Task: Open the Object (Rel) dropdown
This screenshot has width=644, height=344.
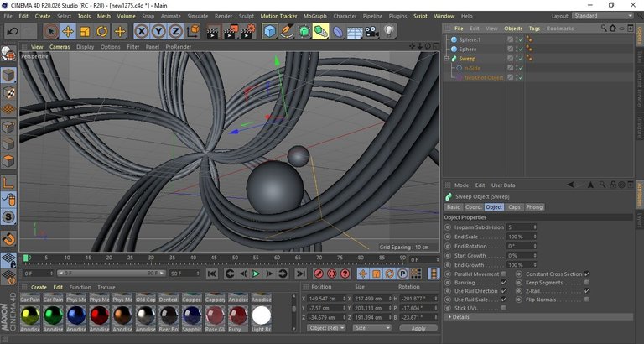Action: [326, 328]
